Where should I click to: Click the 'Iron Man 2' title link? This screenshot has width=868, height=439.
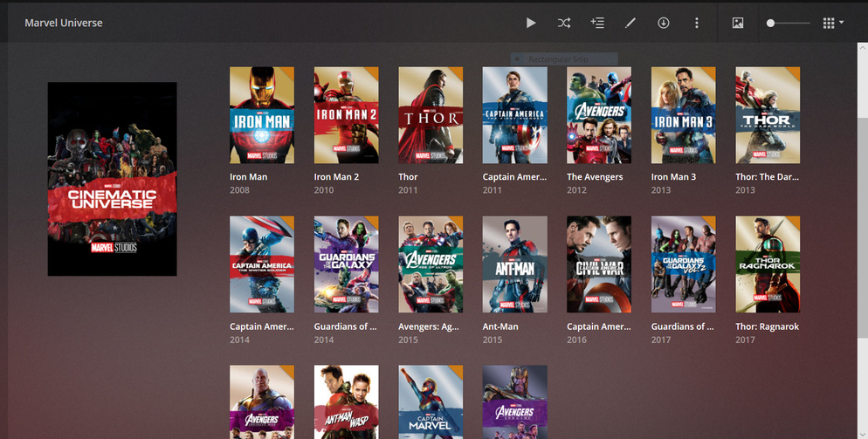point(336,176)
